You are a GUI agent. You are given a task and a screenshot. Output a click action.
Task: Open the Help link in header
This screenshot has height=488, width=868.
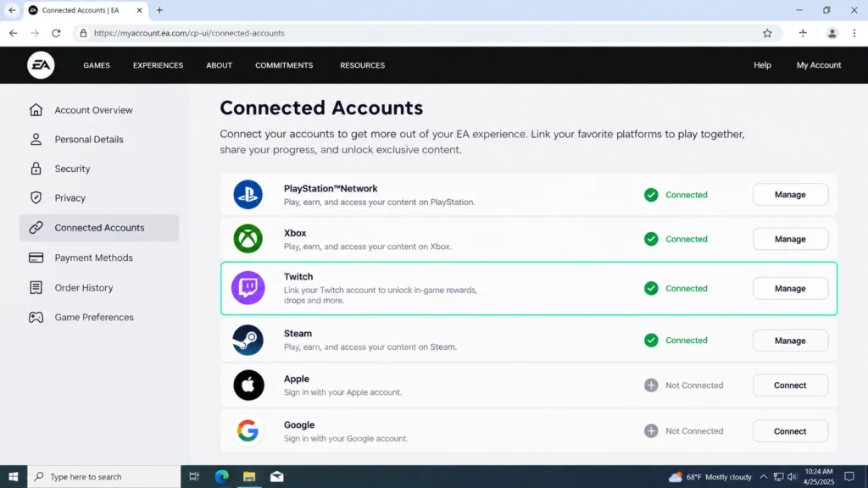tap(762, 65)
